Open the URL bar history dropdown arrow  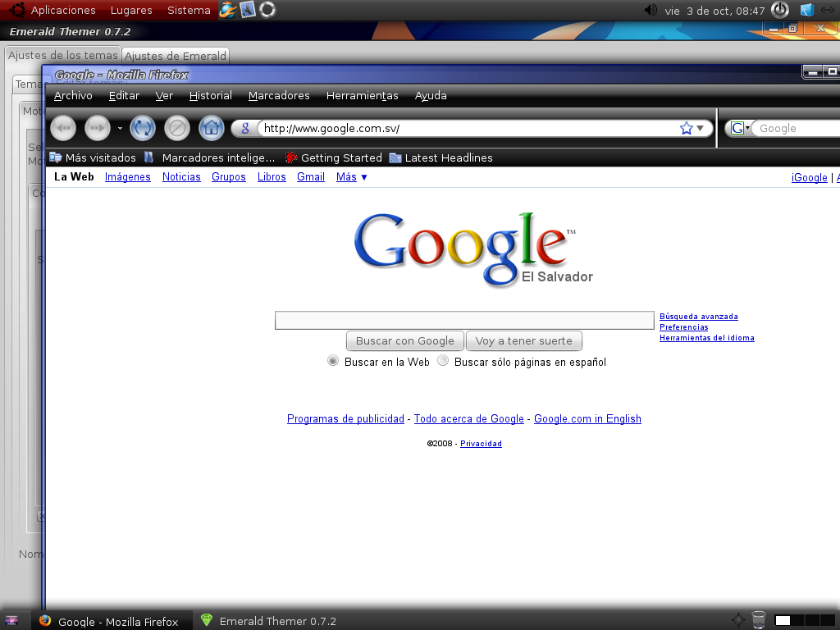click(x=701, y=128)
